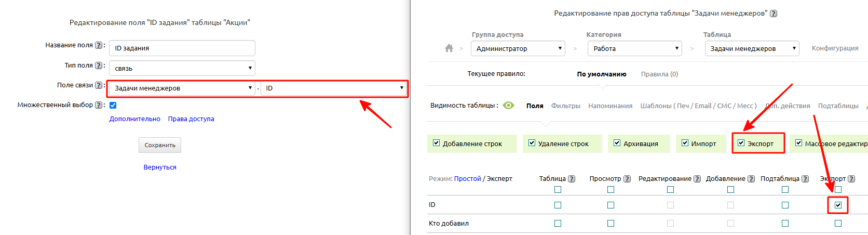The height and width of the screenshot is (235, 868).
Task: Expand the "Категория" Работа dropdown
Action: [634, 48]
